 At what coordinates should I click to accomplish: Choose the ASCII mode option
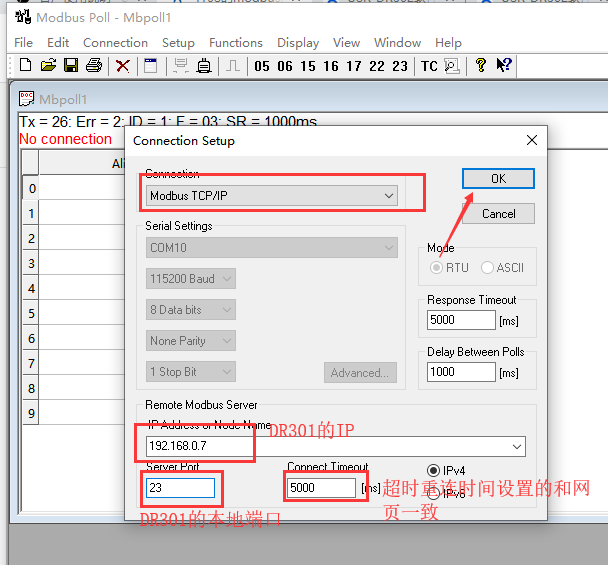coord(488,268)
